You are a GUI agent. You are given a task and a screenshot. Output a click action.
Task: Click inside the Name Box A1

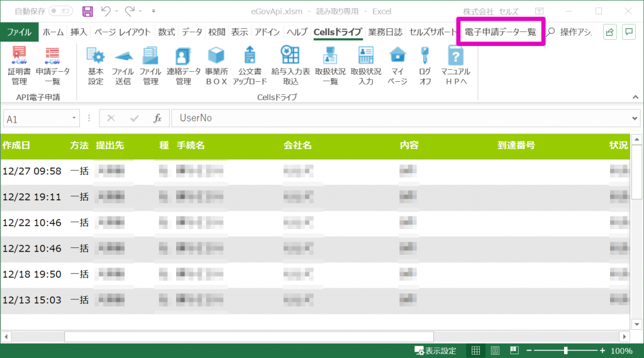[x=37, y=119]
